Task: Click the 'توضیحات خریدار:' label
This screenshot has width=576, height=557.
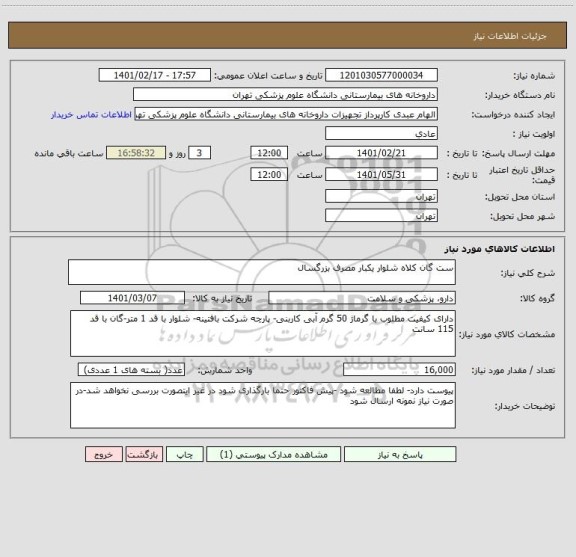Action: 525,406
